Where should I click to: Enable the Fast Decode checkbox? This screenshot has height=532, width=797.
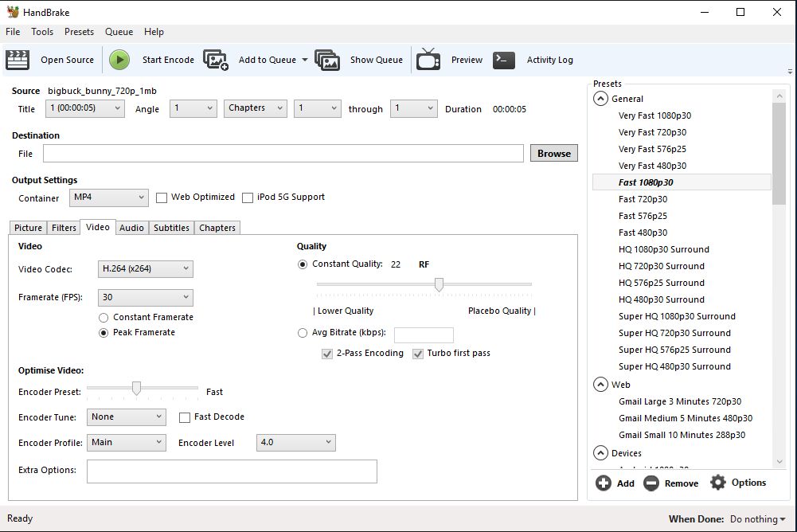(185, 417)
